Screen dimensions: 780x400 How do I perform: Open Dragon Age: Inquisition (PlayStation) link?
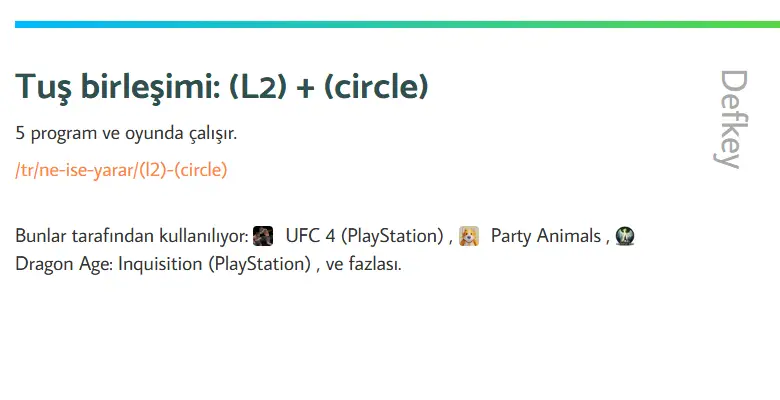click(x=163, y=264)
